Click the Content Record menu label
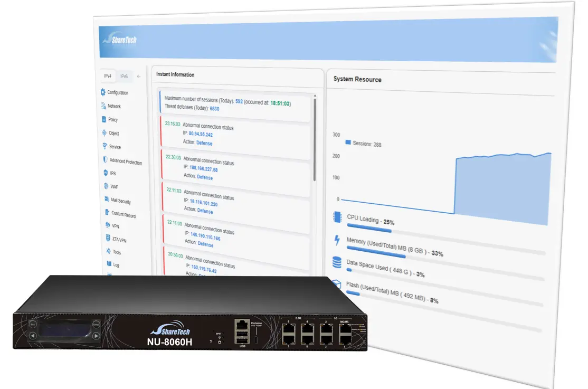This screenshot has height=389, width=588. click(124, 214)
